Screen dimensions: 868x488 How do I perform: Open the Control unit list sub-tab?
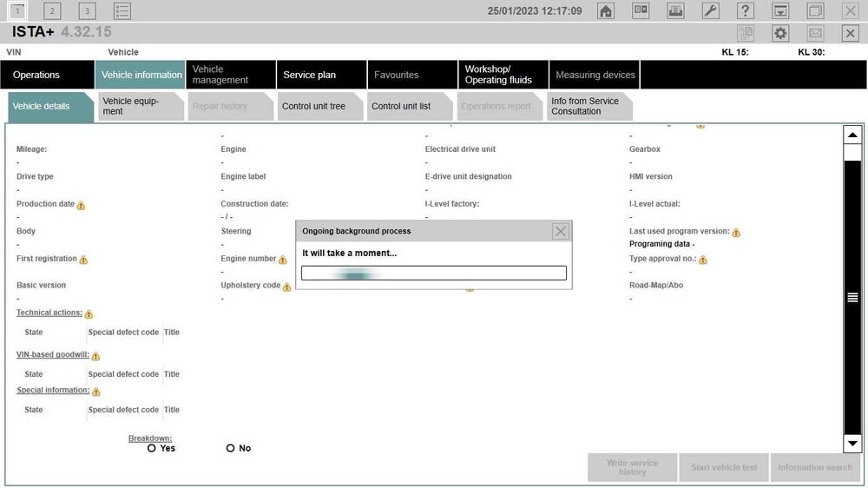pyautogui.click(x=409, y=106)
